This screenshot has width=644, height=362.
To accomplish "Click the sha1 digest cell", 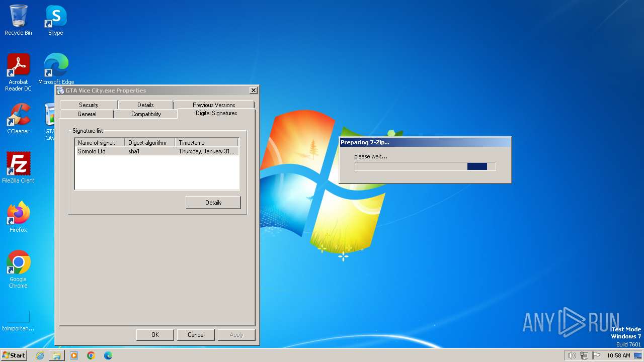I will (x=134, y=151).
